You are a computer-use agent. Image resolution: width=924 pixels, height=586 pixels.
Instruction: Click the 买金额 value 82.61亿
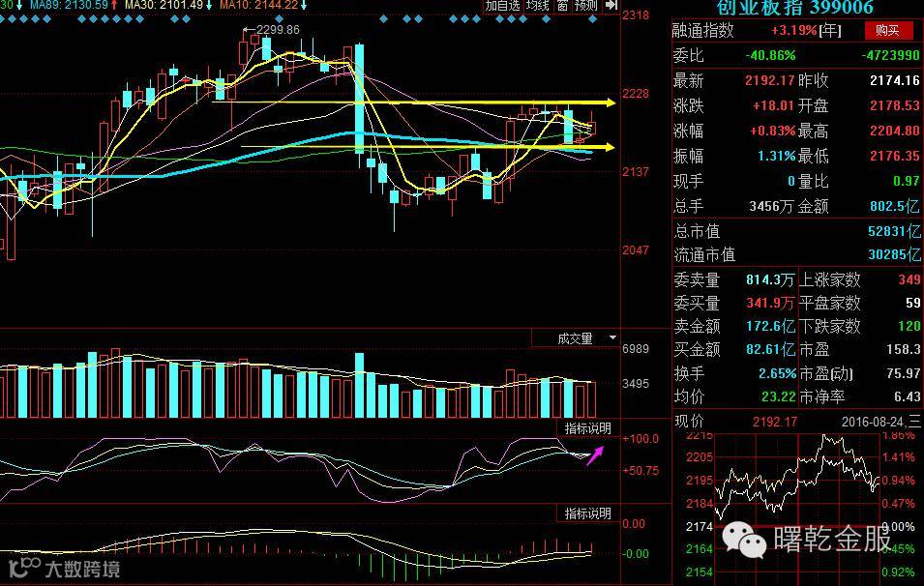(x=770, y=349)
